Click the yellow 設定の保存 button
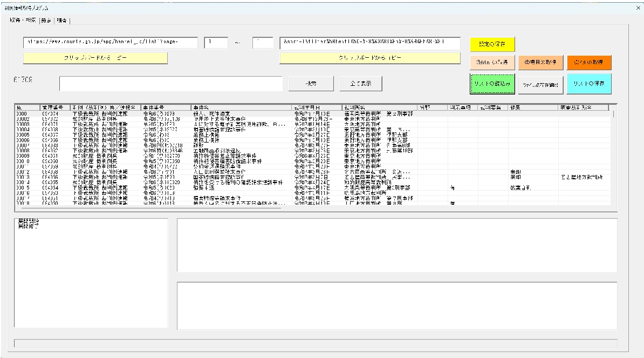Screen dimensions: 644x358 point(492,44)
